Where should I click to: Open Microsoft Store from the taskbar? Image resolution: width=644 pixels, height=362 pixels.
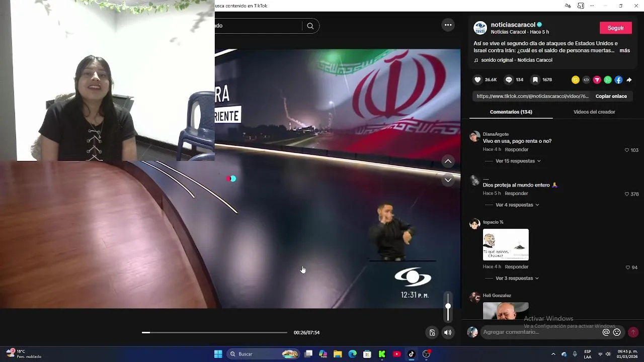pos(367,354)
